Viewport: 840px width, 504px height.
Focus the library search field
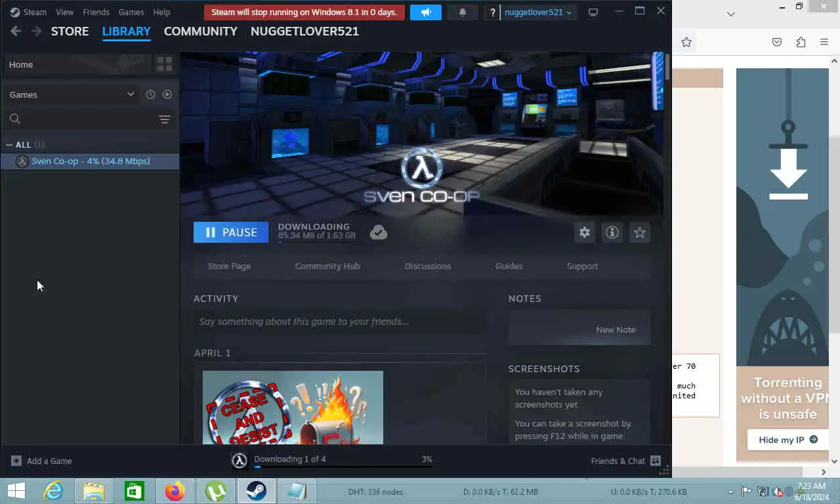(x=91, y=119)
